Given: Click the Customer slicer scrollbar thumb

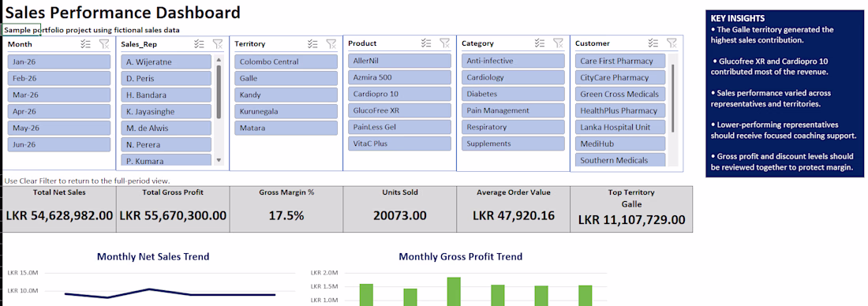Looking at the screenshot, I should (x=672, y=98).
